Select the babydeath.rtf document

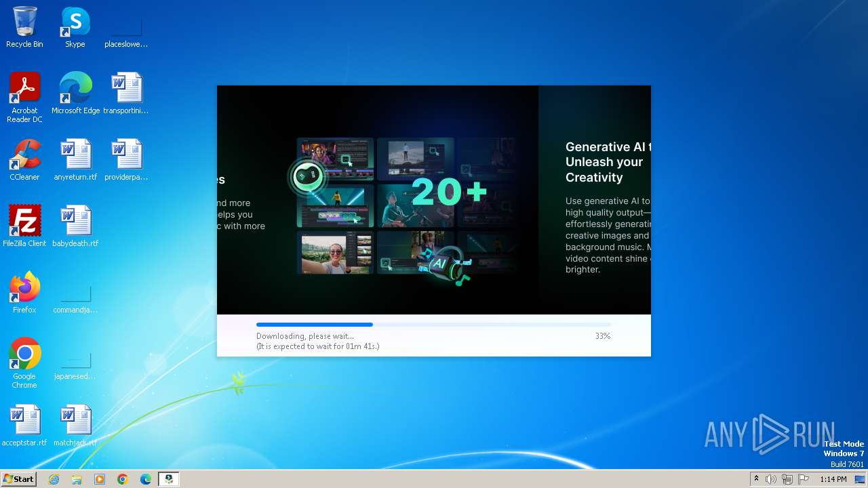pyautogui.click(x=75, y=226)
